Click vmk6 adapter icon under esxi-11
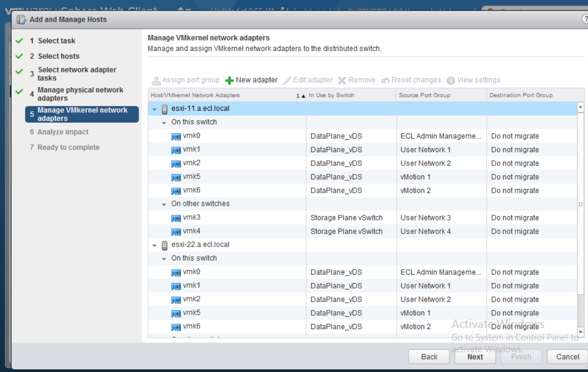 click(x=176, y=191)
